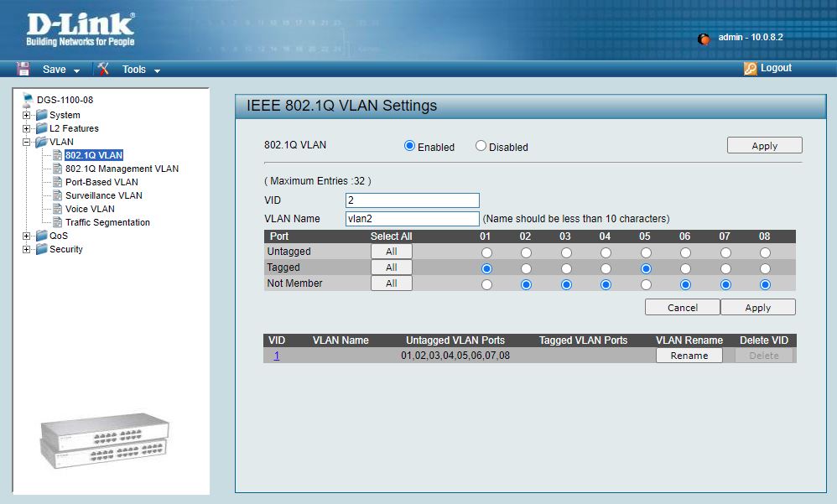Screen dimensions: 837x504
Task: Set port 02 as Untagged
Action: click(526, 252)
